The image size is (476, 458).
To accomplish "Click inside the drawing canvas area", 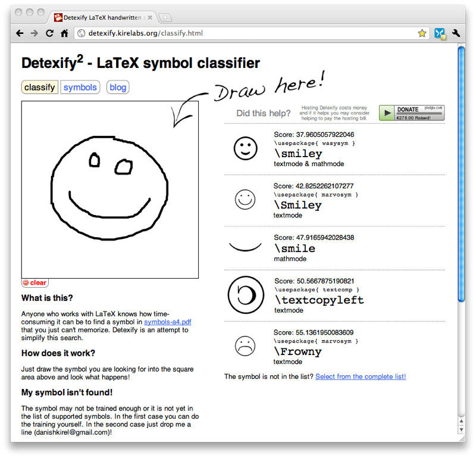I will (x=110, y=191).
